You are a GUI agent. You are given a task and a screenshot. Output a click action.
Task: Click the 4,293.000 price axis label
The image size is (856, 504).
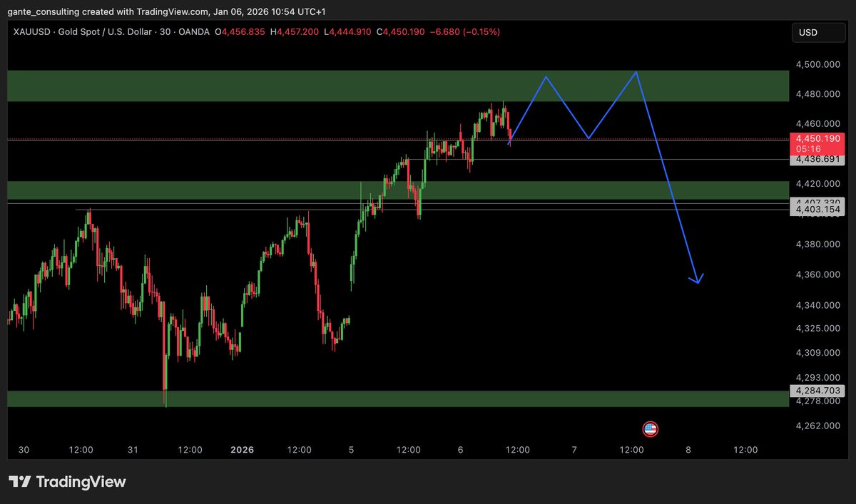[818, 377]
